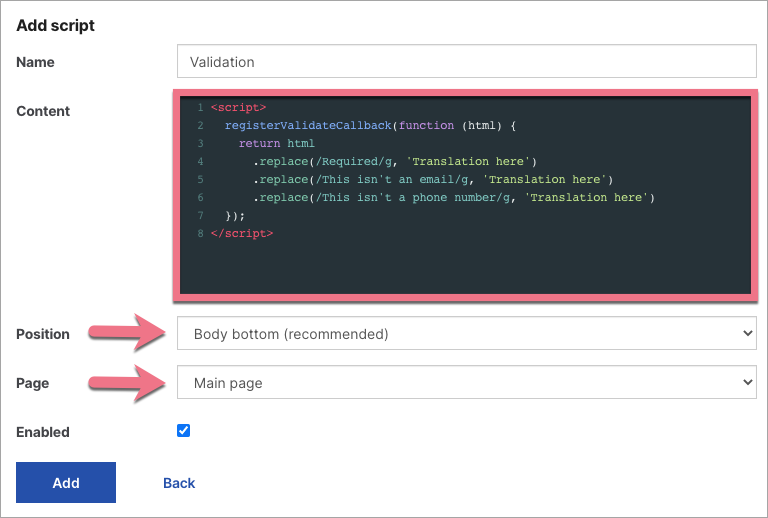Viewport: 768px width, 518px height.
Task: Click the Content label
Action: click(43, 111)
